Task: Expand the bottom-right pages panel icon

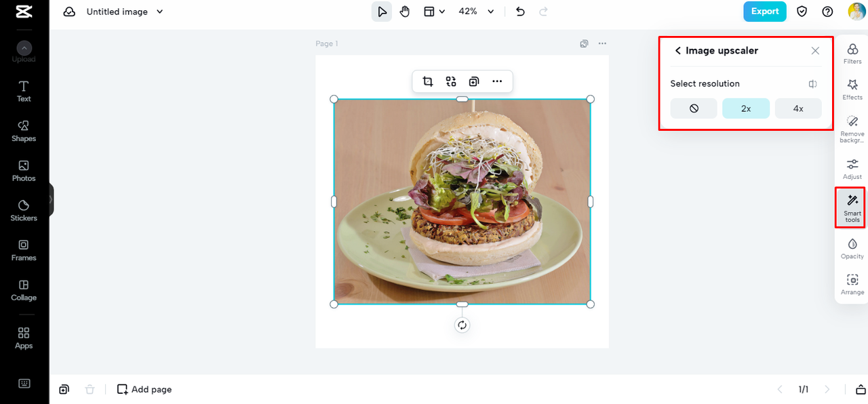Action: pyautogui.click(x=861, y=389)
